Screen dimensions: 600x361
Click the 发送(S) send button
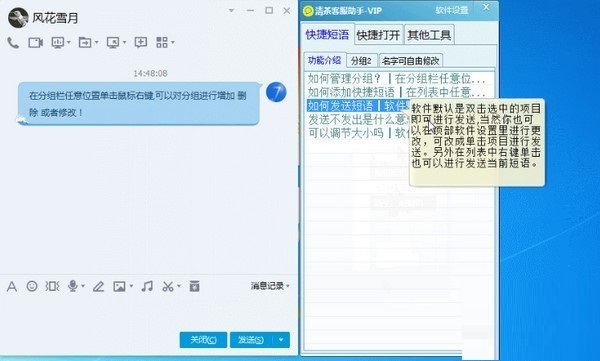(x=251, y=340)
